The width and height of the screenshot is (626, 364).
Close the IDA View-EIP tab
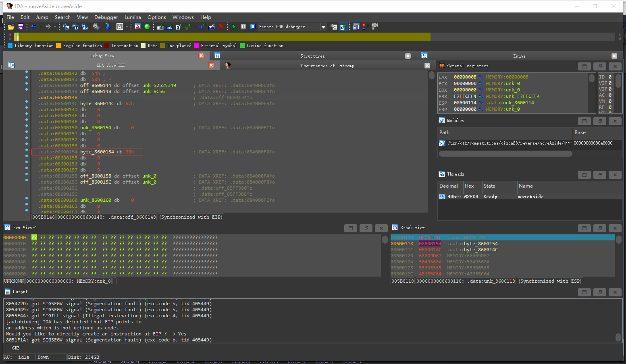click(211, 65)
